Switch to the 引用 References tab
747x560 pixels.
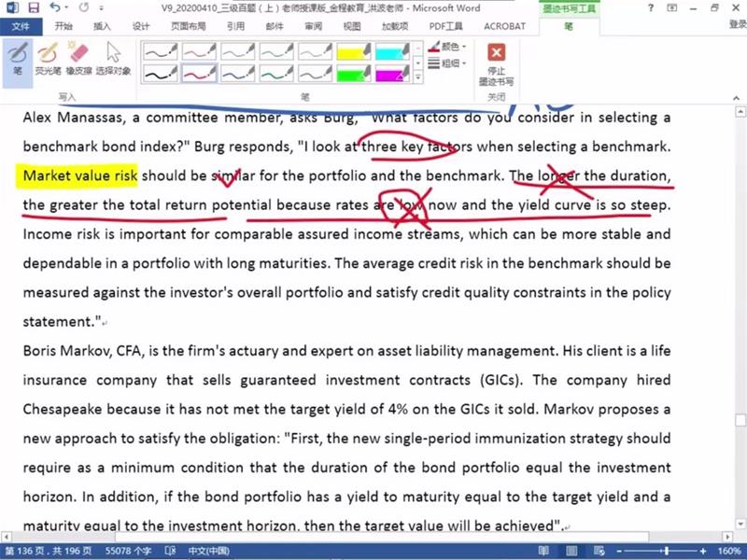coord(236,26)
